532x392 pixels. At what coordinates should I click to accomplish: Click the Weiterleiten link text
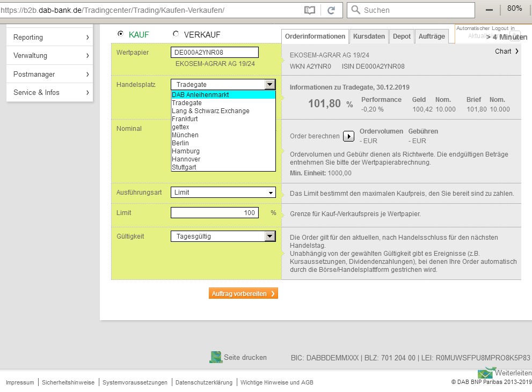click(x=513, y=373)
